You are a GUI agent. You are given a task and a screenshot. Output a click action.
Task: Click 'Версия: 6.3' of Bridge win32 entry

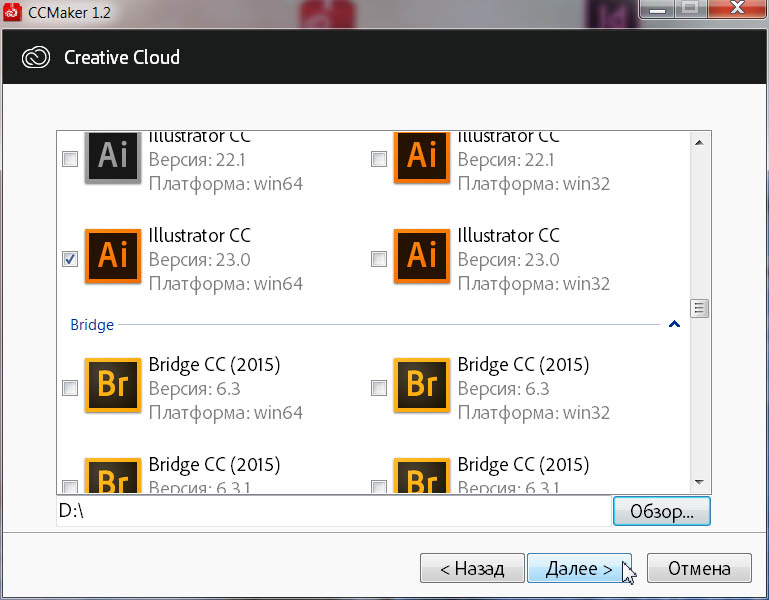tap(503, 389)
